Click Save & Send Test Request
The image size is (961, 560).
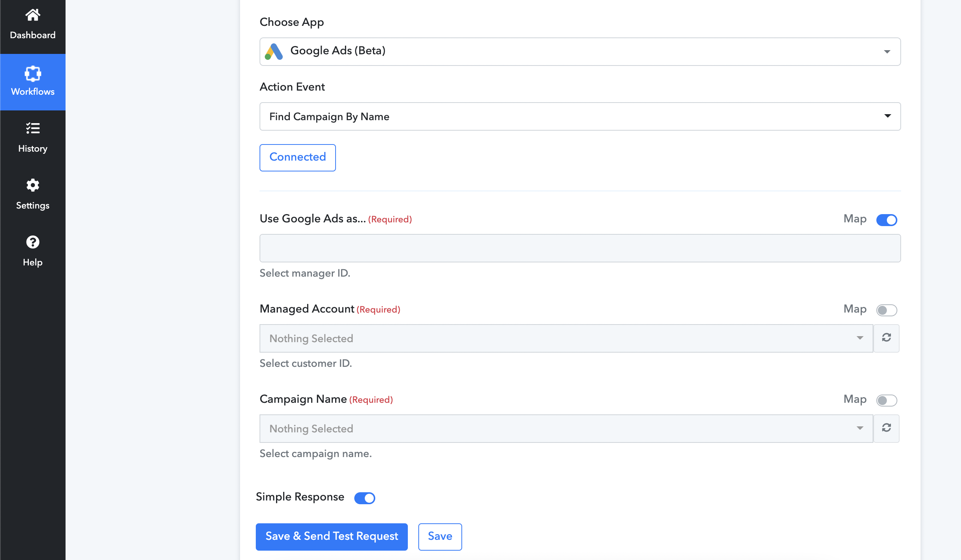click(x=331, y=536)
